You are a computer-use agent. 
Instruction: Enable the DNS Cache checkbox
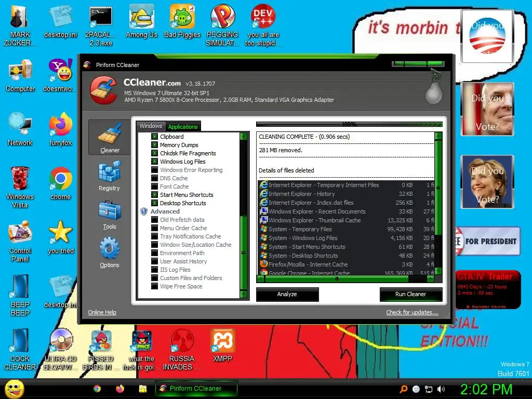click(x=154, y=178)
